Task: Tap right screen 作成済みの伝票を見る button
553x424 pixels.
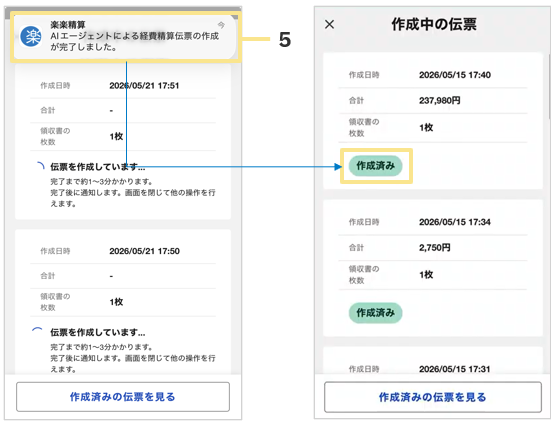Action: [x=433, y=397]
